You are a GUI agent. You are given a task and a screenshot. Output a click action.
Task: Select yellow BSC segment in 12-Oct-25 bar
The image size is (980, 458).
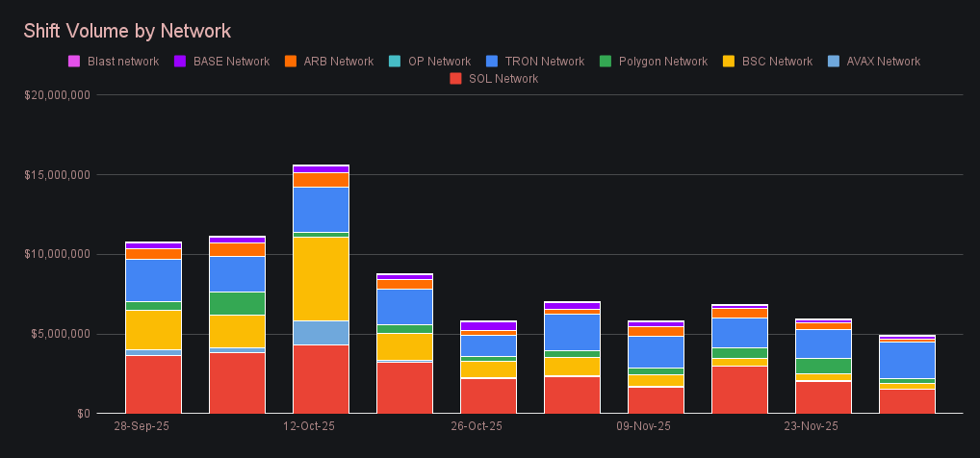321,278
